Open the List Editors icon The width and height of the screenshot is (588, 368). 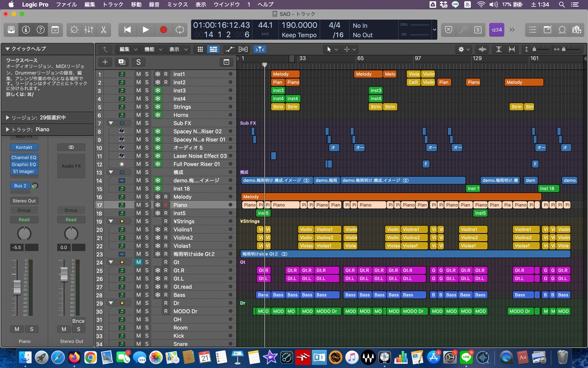[532, 30]
